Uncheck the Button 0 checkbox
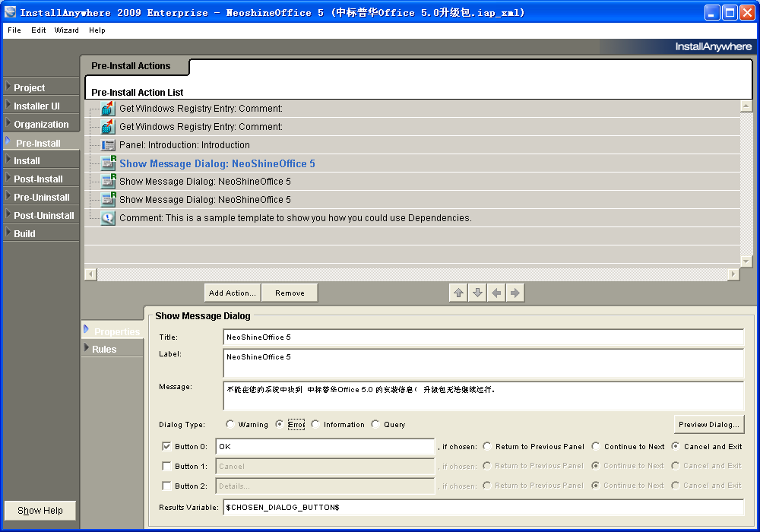The width and height of the screenshot is (760, 532). 166,446
